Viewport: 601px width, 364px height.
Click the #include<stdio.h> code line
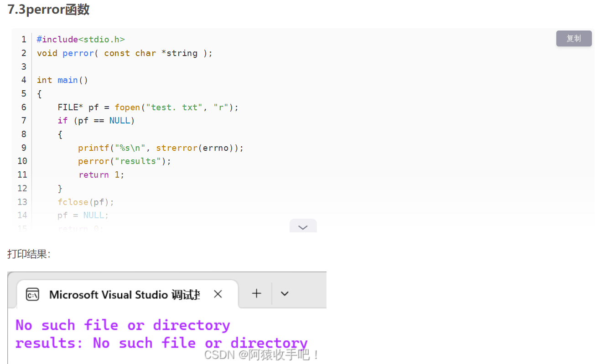point(81,40)
